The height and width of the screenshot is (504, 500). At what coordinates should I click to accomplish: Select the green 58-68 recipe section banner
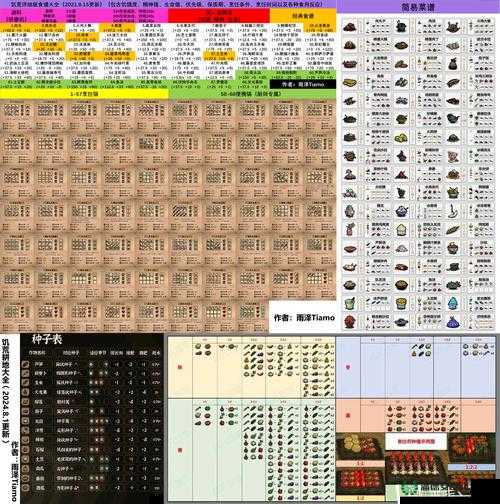pyautogui.click(x=252, y=94)
